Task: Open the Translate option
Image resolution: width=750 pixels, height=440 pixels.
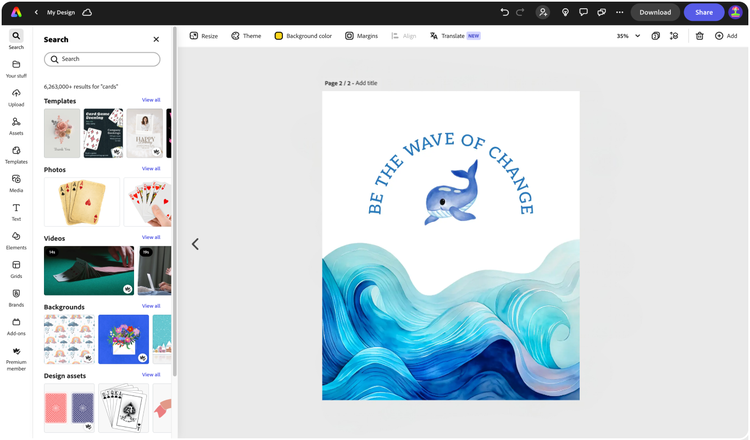Action: point(454,36)
